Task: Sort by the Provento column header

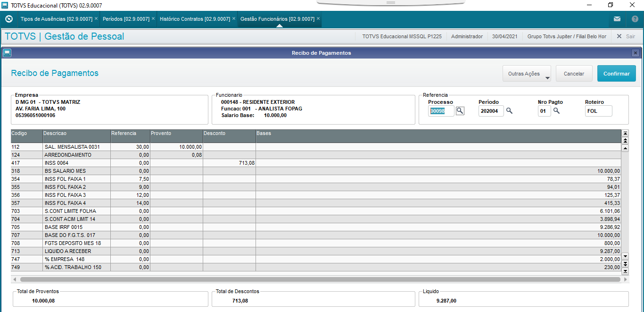Action: point(176,134)
